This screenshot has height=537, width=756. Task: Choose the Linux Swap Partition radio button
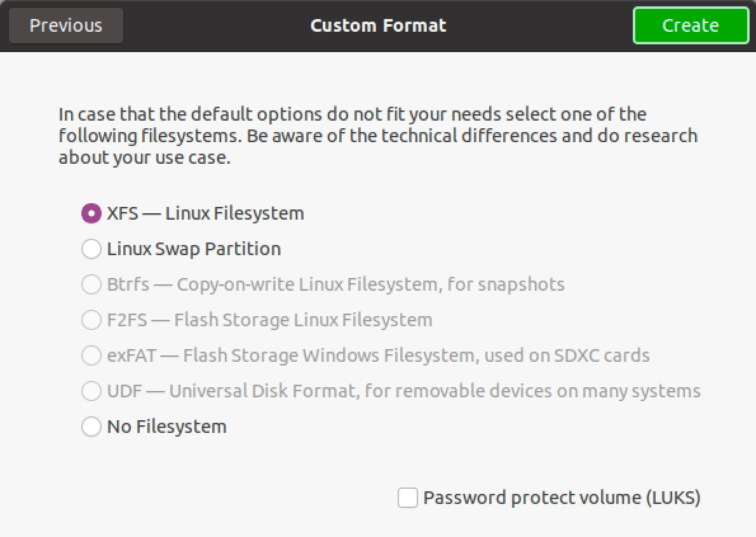(x=91, y=249)
